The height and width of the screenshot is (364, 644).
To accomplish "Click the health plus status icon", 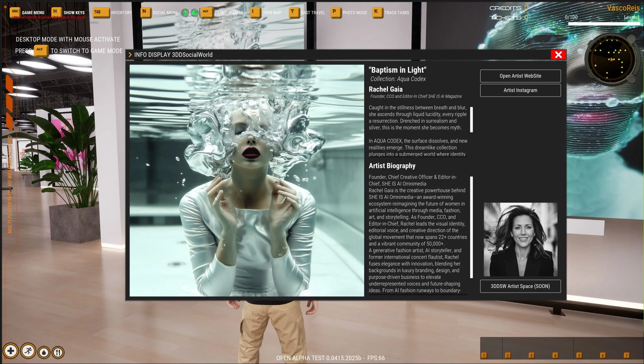I will click(11, 351).
